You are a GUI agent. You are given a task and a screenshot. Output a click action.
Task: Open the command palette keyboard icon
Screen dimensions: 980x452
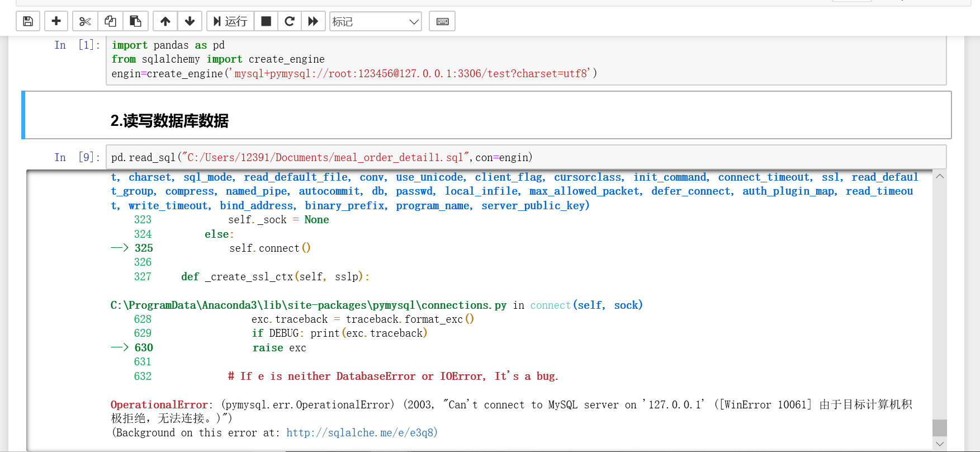pos(442,21)
